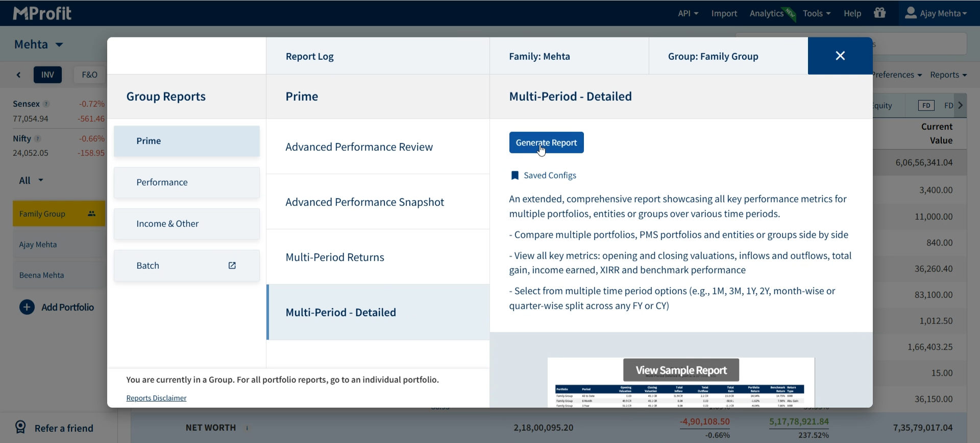The height and width of the screenshot is (443, 980).
Task: Open the Import menu item
Action: click(724, 13)
